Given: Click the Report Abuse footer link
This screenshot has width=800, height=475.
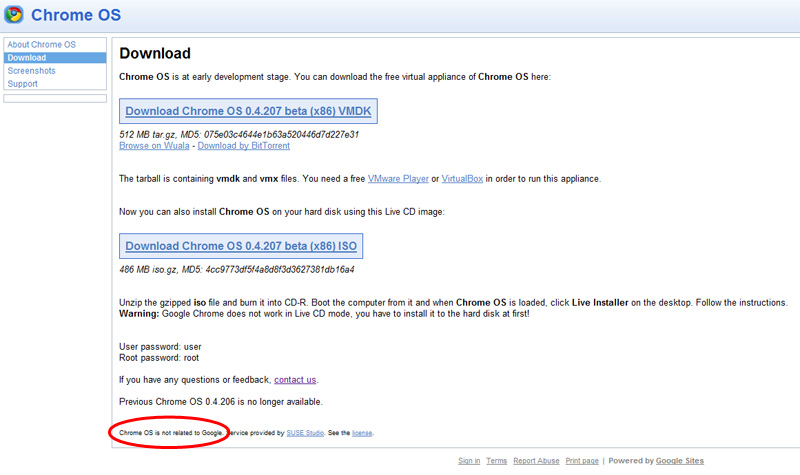Looking at the screenshot, I should tap(536, 461).
